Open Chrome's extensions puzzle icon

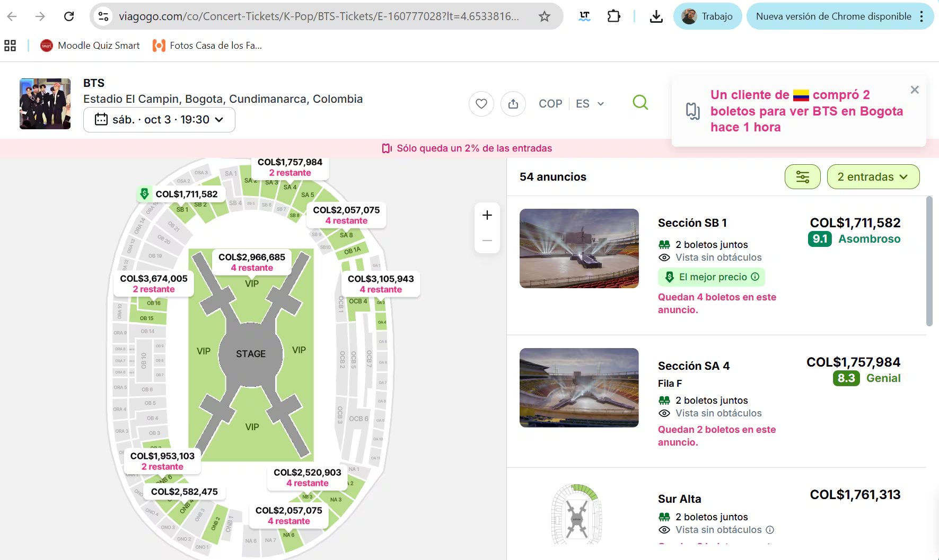[613, 16]
